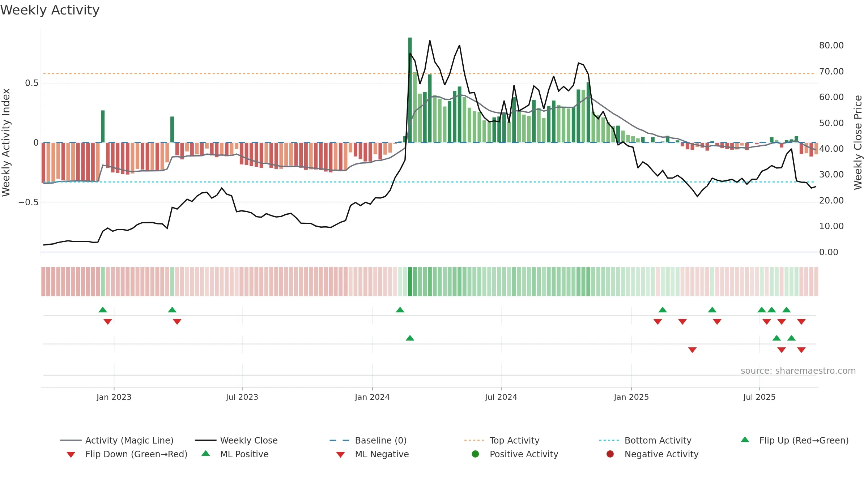Click the Jul 2024 x-axis label
This screenshot has height=488, width=868.
501,397
